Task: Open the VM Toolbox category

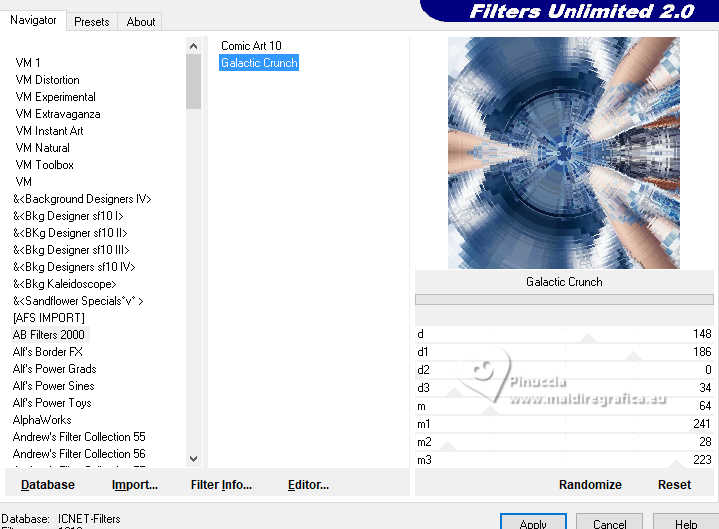Action: click(44, 165)
